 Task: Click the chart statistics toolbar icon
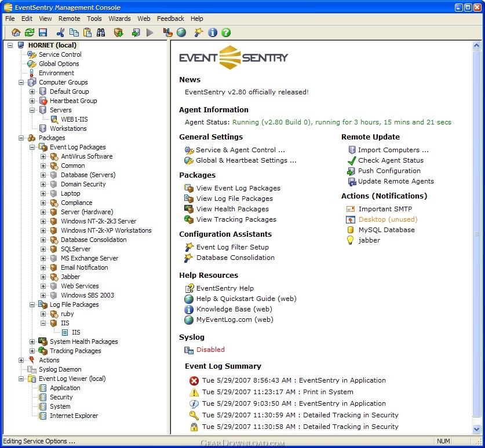tap(167, 32)
